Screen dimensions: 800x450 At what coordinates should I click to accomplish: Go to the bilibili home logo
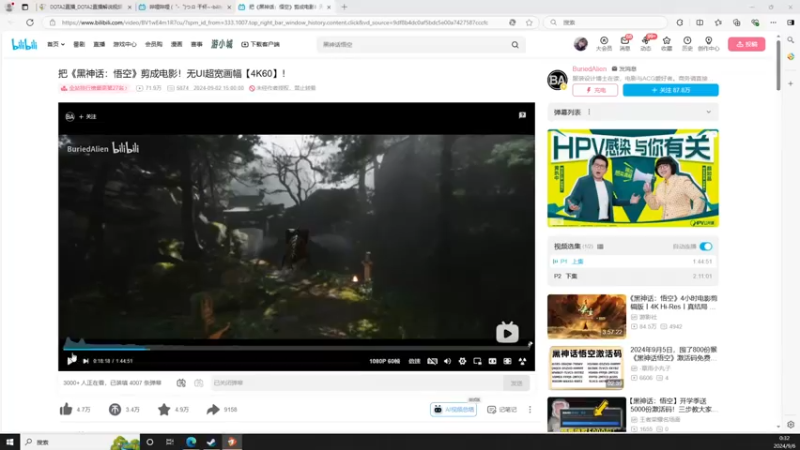pyautogui.click(x=24, y=44)
